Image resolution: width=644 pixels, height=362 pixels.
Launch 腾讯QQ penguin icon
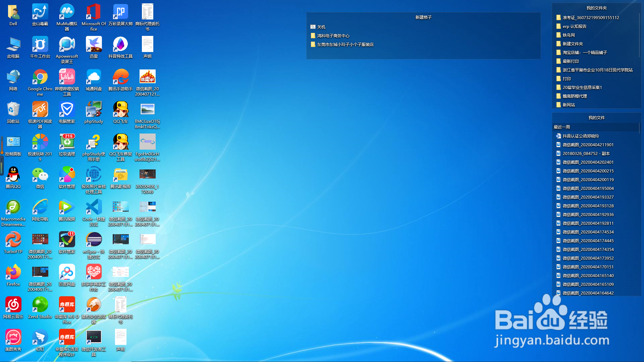click(13, 175)
